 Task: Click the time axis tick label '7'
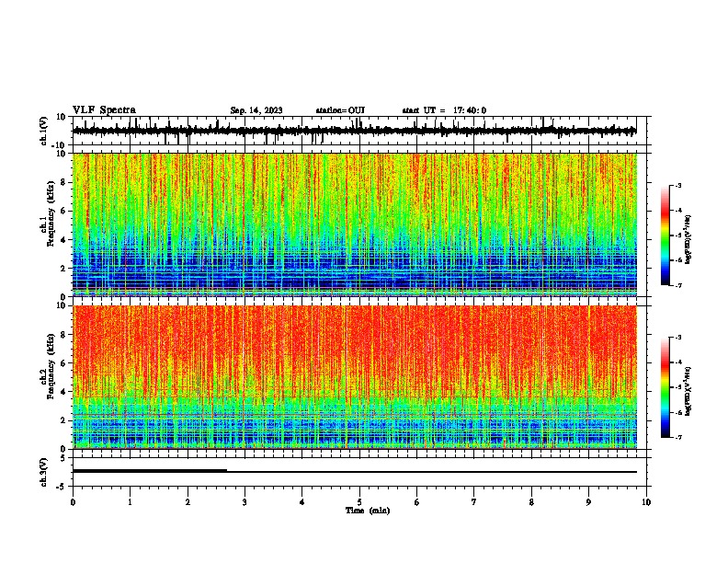click(x=474, y=502)
